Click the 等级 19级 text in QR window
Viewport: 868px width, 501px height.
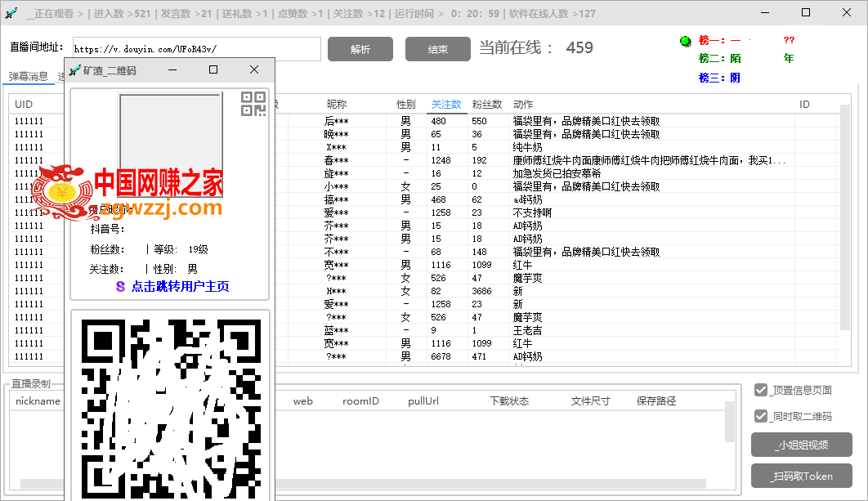181,249
